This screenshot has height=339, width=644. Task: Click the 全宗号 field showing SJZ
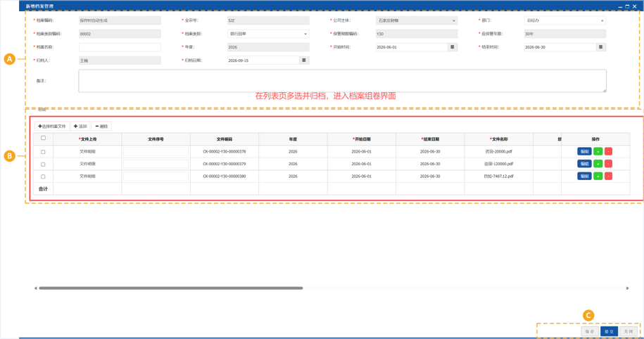268,20
